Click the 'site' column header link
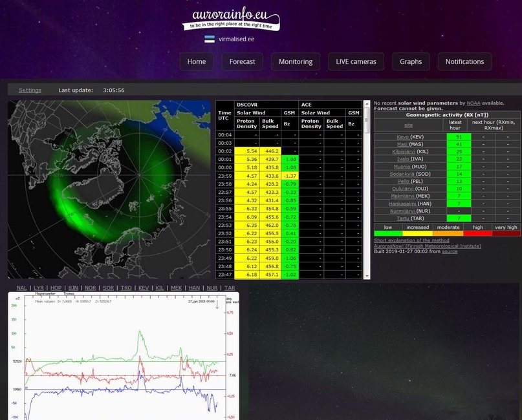Screen dimensions: 522x420 point(408,125)
